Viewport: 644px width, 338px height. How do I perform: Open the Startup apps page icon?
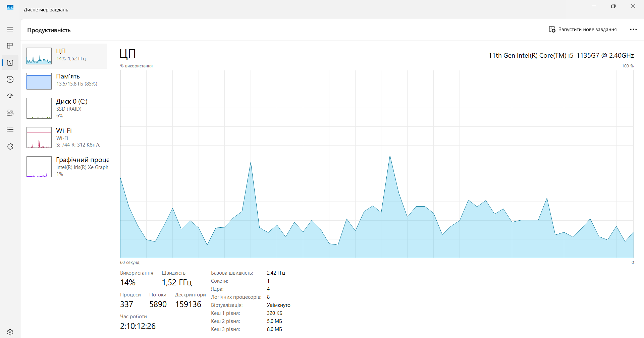coord(10,96)
